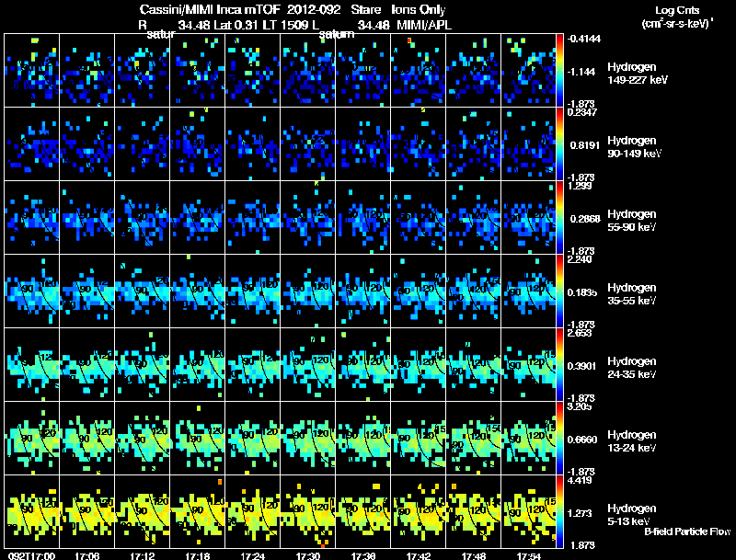Select the 17:54 panel in the 149-227 keV row
736x560 pixels.
tap(528, 71)
